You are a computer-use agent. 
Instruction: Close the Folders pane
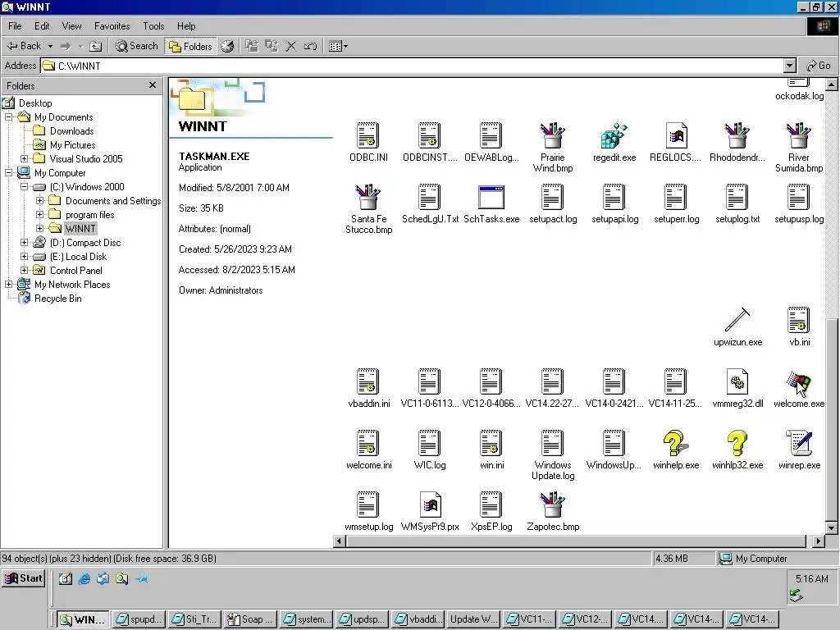[x=153, y=85]
